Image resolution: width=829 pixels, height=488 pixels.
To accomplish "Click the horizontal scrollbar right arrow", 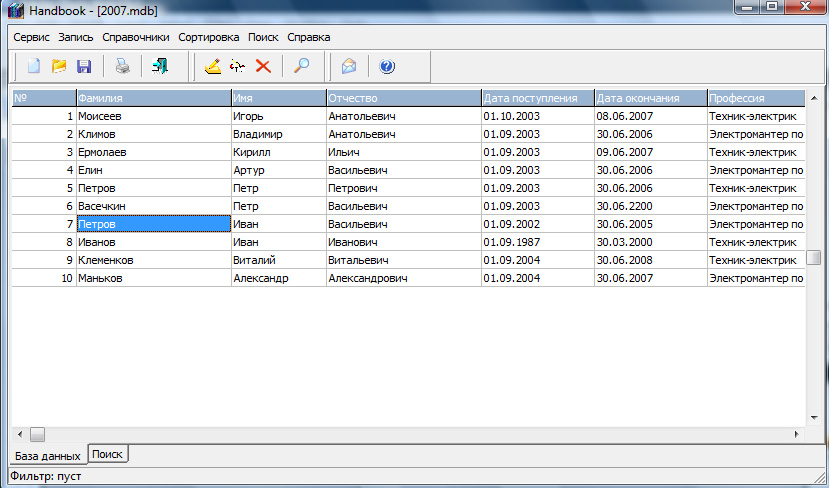I will [x=796, y=435].
